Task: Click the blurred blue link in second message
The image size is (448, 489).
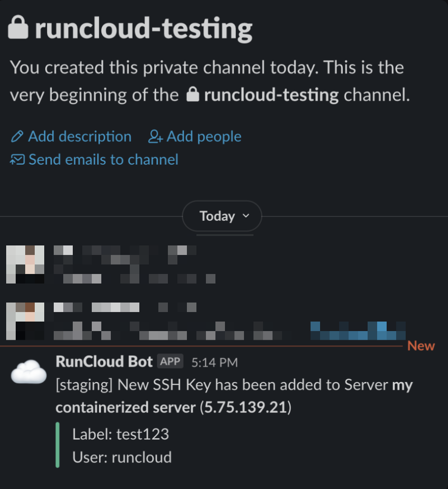Action: click(x=358, y=331)
